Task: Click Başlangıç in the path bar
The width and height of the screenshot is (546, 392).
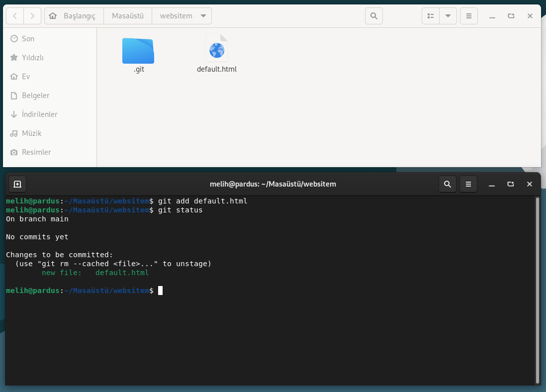Action: [80, 16]
